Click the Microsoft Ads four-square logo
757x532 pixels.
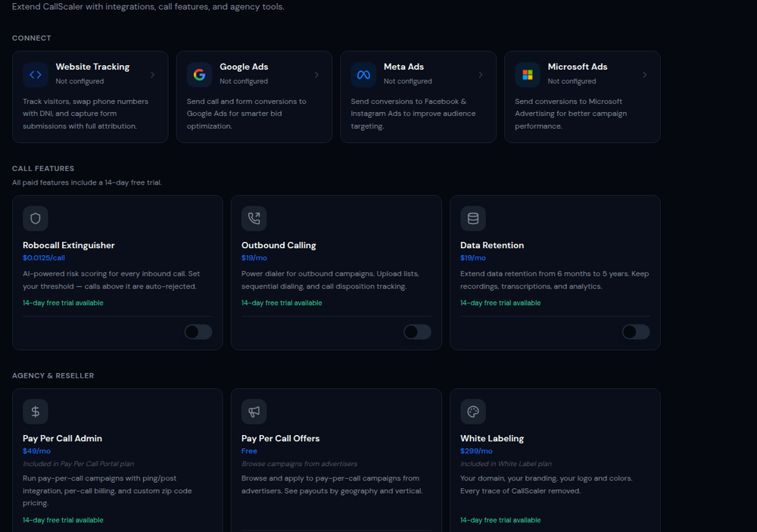tap(528, 75)
